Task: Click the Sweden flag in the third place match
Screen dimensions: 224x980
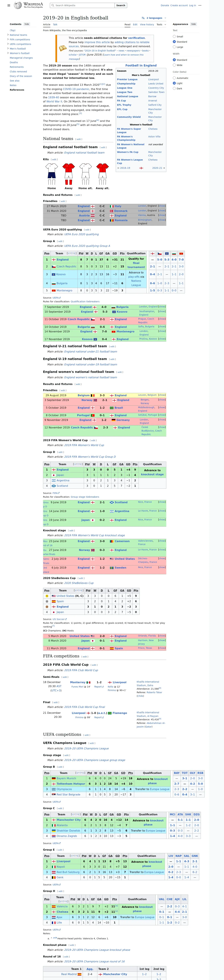Action: coord(112,568)
